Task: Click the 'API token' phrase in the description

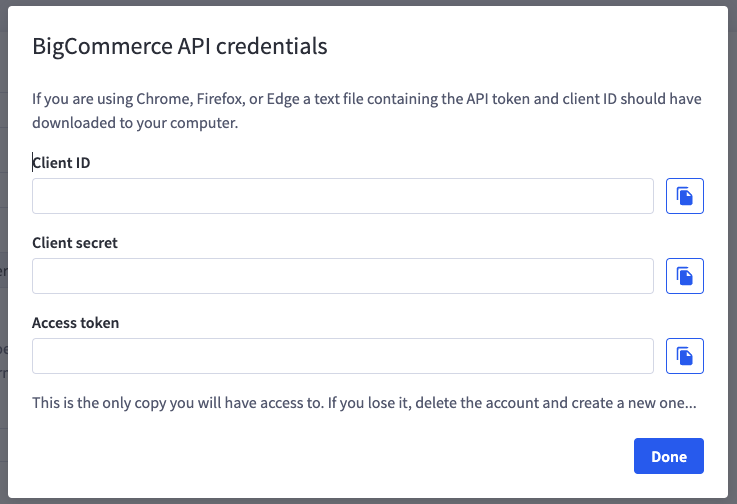Action: (x=497, y=99)
